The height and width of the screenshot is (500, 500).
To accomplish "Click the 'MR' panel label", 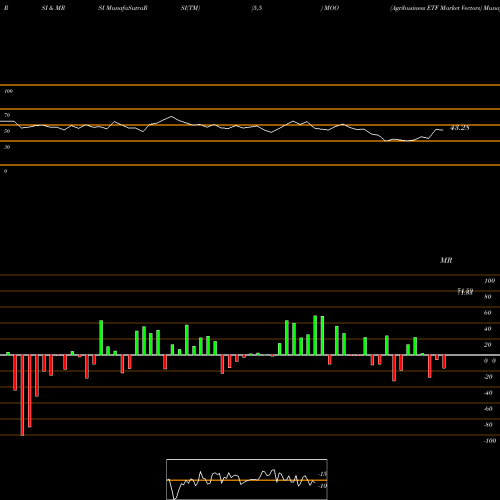I will (x=446, y=260).
